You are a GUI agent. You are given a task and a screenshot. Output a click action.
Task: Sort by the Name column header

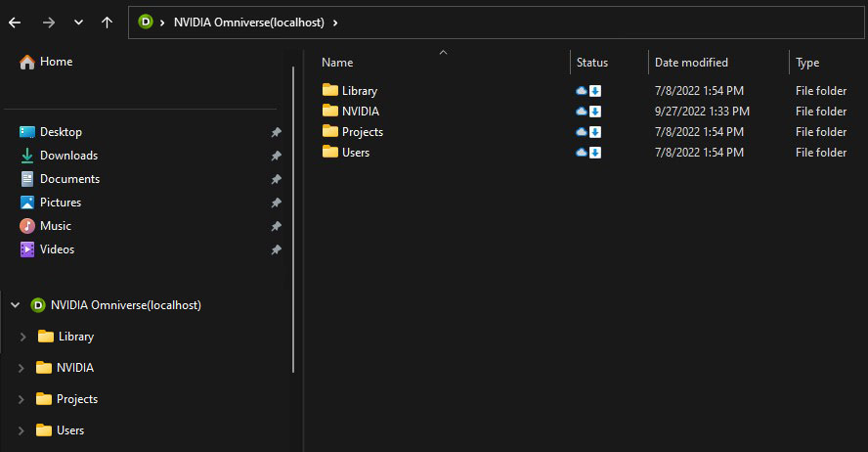(x=337, y=63)
